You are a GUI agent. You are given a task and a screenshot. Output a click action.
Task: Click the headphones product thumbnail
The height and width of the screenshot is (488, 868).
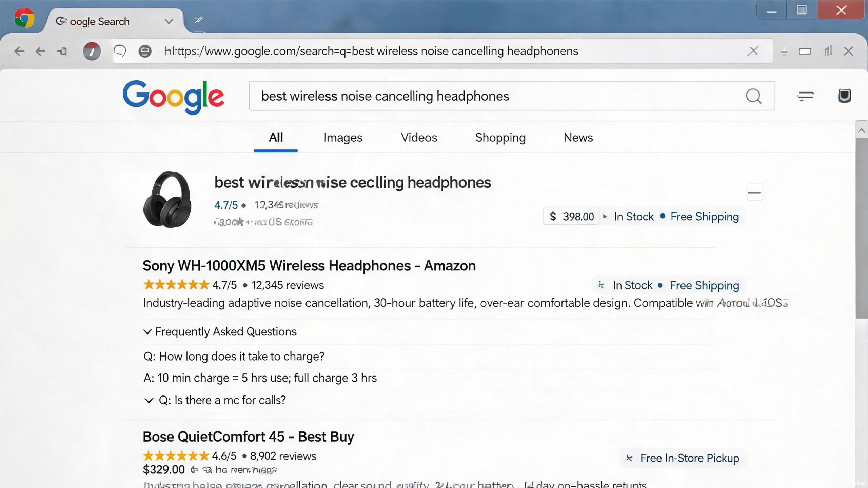[x=167, y=199]
